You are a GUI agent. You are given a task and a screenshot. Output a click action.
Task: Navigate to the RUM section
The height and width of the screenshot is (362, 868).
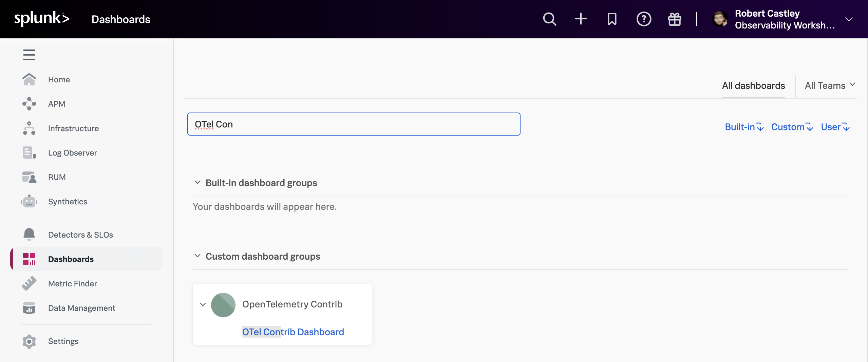[57, 177]
